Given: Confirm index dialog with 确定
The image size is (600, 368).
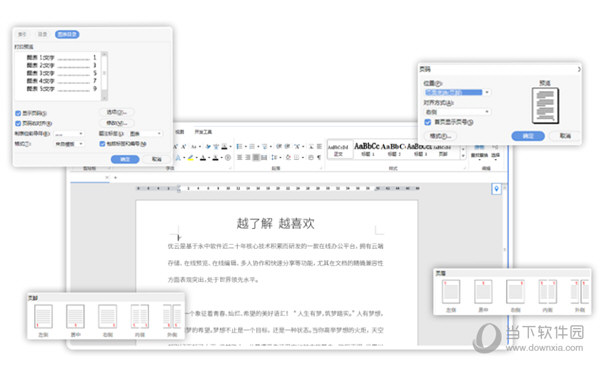Looking at the screenshot, I should (x=125, y=159).
